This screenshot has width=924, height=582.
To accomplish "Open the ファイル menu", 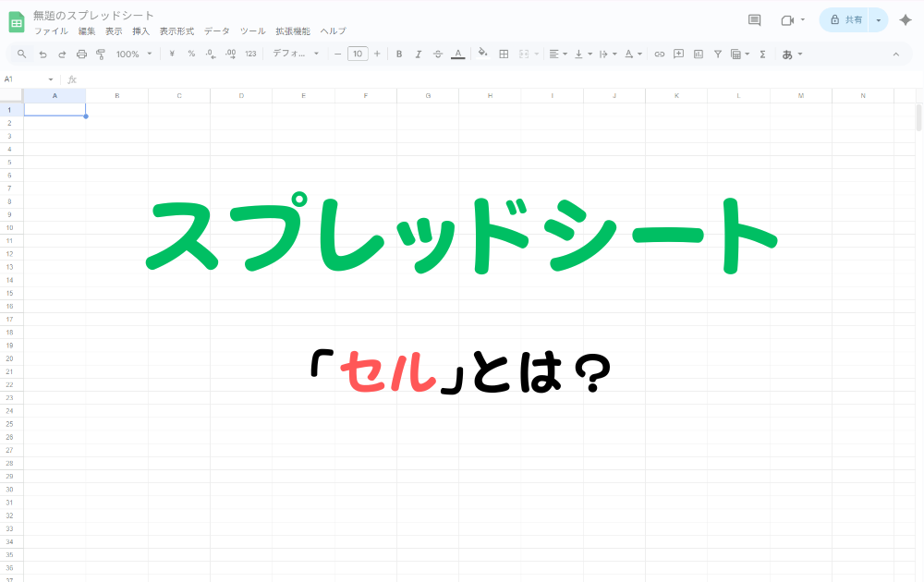I will (x=51, y=31).
